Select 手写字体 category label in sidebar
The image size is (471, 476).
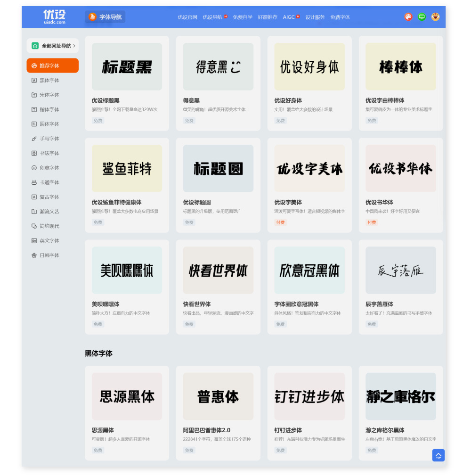pyautogui.click(x=49, y=139)
